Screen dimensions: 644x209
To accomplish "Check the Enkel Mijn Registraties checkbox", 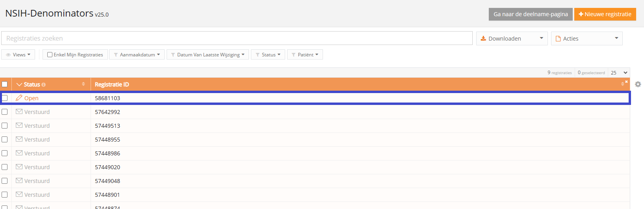I will pos(50,55).
